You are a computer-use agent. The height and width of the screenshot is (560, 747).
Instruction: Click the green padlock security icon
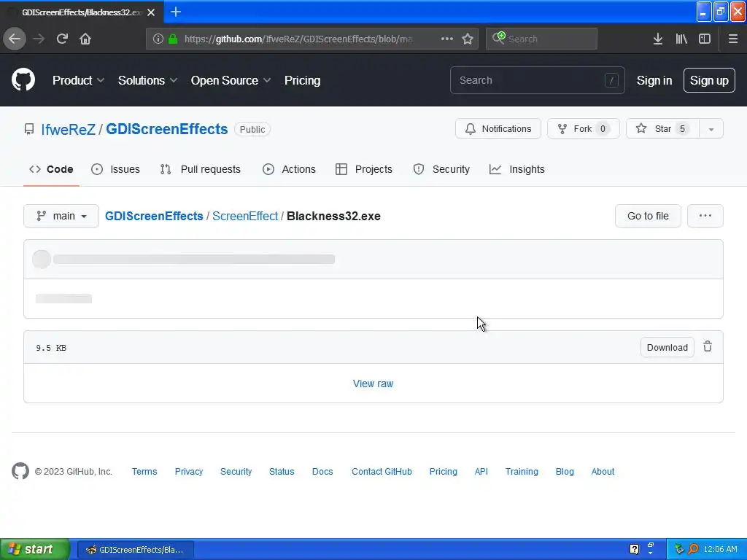(x=173, y=39)
